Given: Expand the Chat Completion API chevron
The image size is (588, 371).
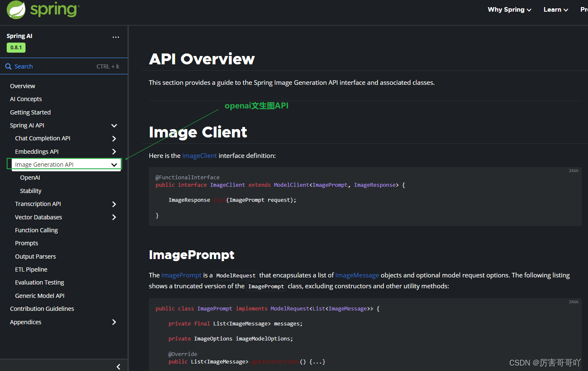Looking at the screenshot, I should pos(114,139).
